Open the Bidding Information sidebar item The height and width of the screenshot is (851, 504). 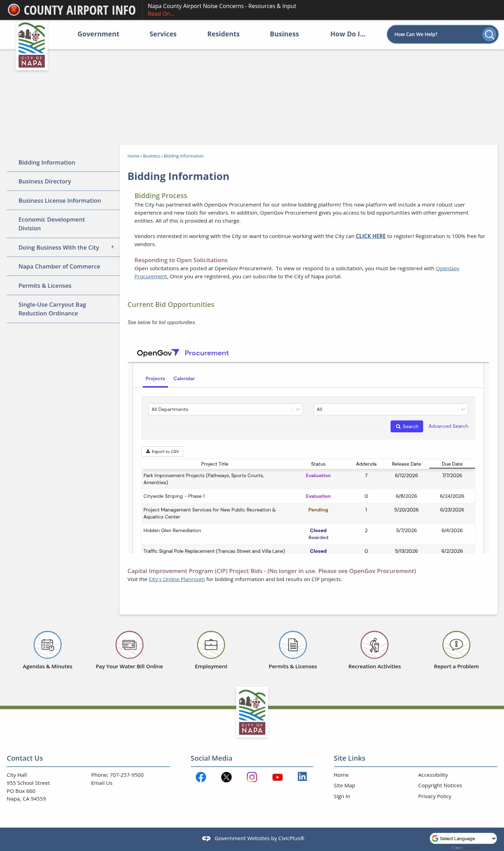click(x=47, y=162)
